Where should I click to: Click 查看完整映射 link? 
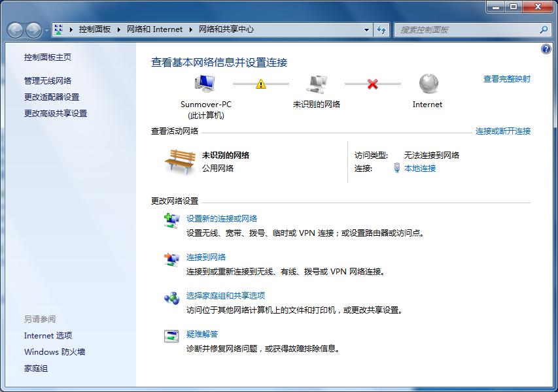click(507, 79)
